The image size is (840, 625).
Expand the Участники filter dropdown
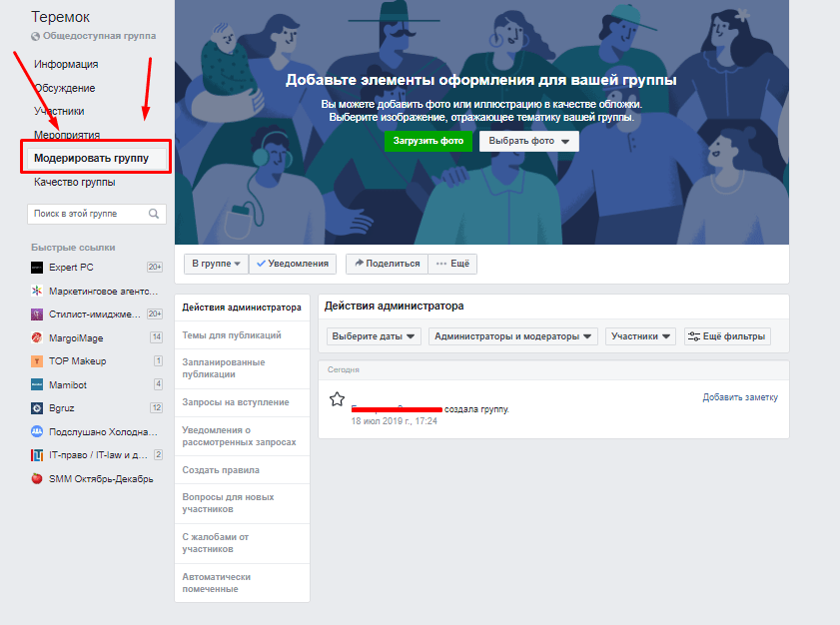[x=640, y=336]
